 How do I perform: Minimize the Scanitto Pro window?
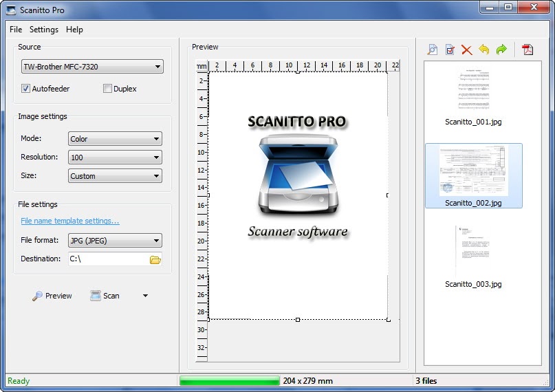click(x=490, y=7)
